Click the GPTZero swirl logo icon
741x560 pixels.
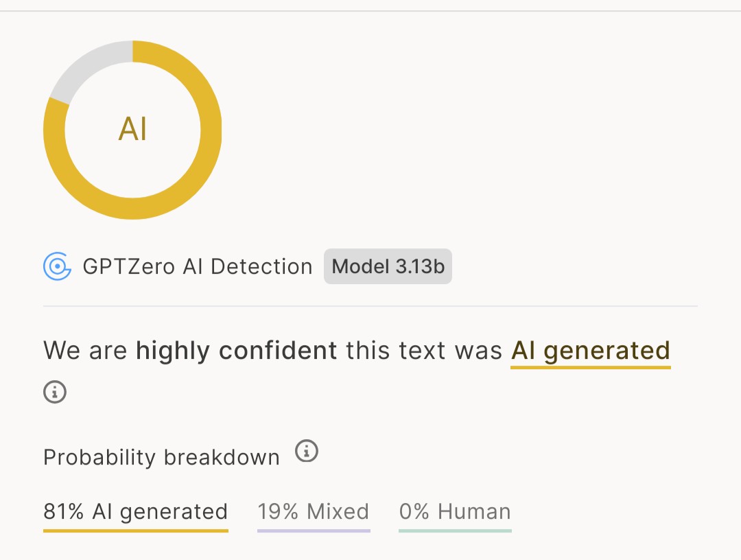[x=57, y=266]
